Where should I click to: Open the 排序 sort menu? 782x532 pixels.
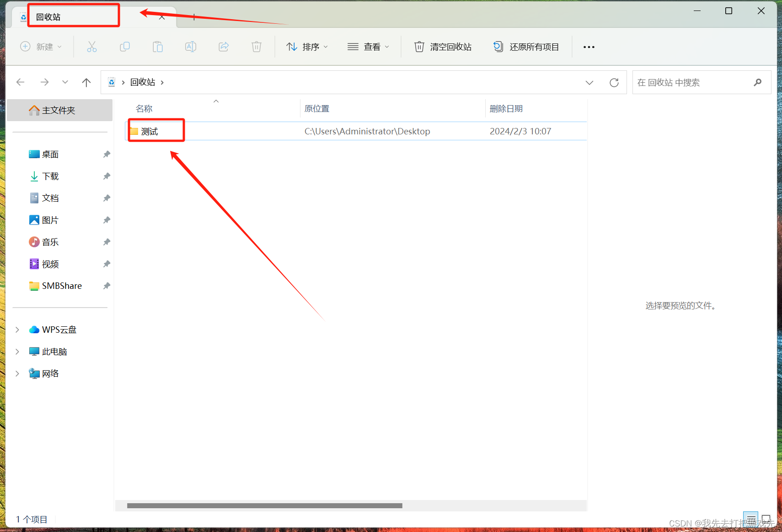307,47
